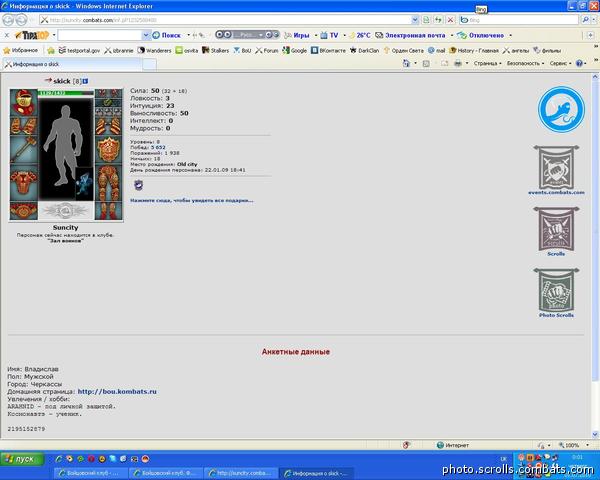Open the History - Главная favorites link
The height and width of the screenshot is (480, 600).
click(x=474, y=50)
